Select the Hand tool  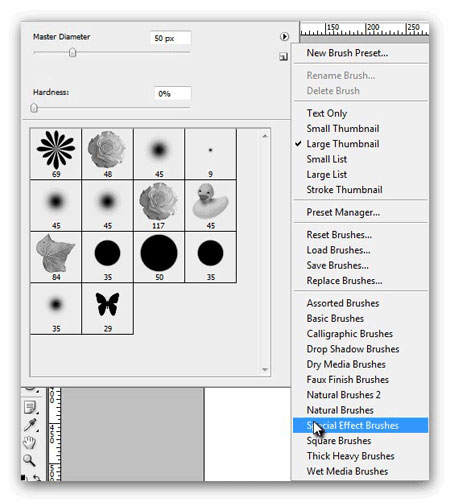(29, 443)
